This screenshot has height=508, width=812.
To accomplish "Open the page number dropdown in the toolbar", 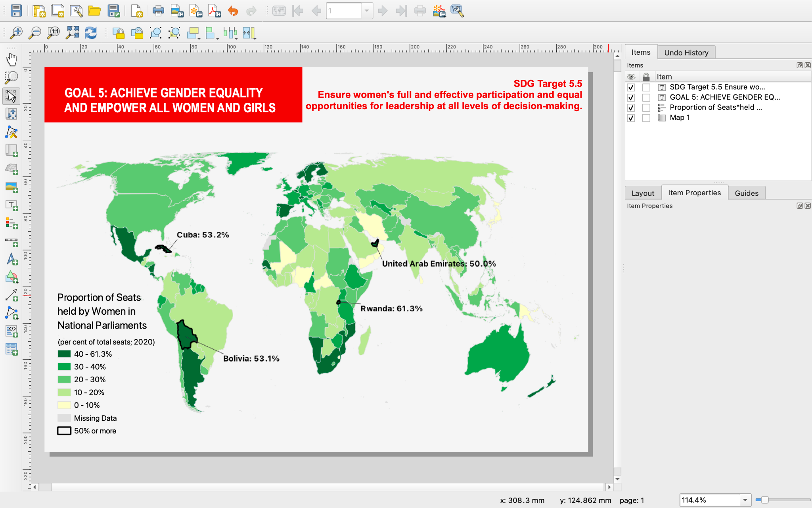I will 368,11.
